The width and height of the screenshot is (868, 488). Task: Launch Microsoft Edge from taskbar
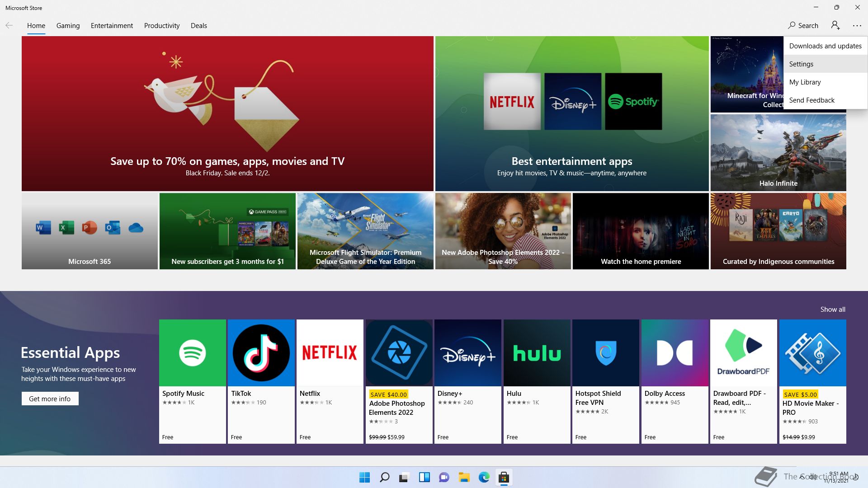pyautogui.click(x=484, y=477)
